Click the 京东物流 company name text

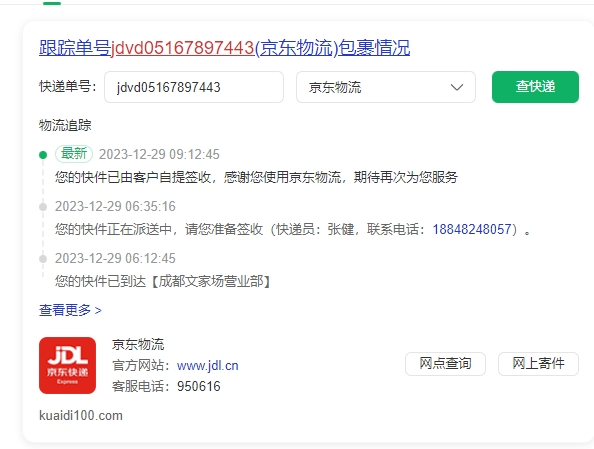(138, 344)
